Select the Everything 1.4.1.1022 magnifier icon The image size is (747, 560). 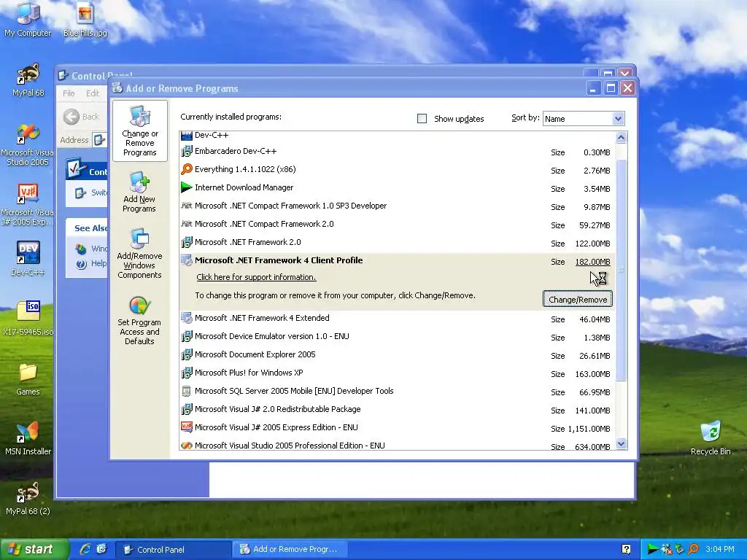187,169
